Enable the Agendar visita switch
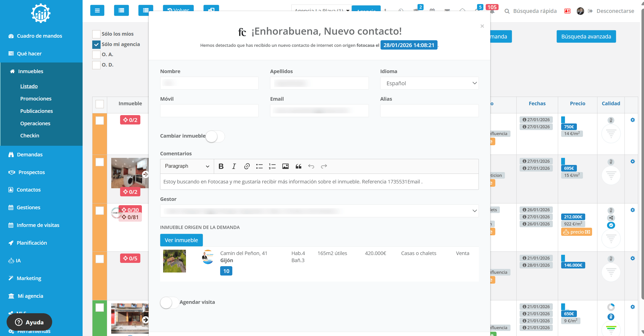 coord(169,302)
